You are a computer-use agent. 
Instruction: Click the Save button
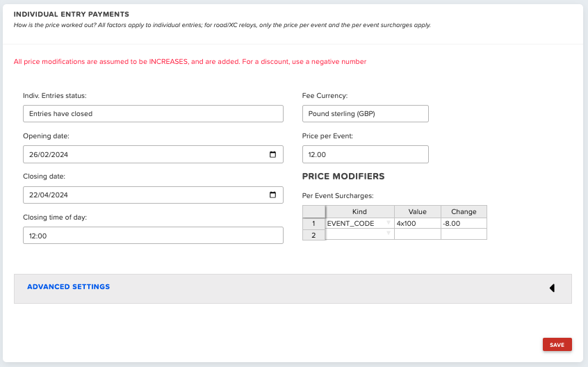pos(557,345)
